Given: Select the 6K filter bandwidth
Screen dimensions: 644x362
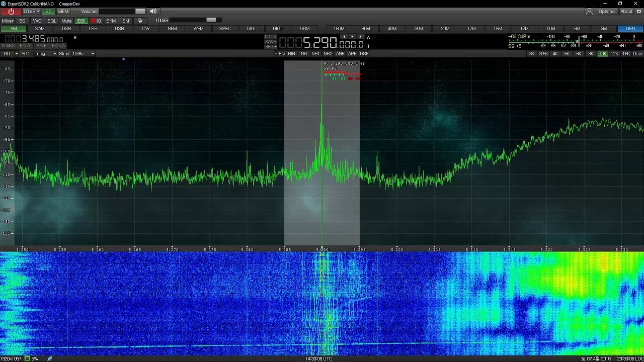Looking at the screenshot, I should point(579,54).
